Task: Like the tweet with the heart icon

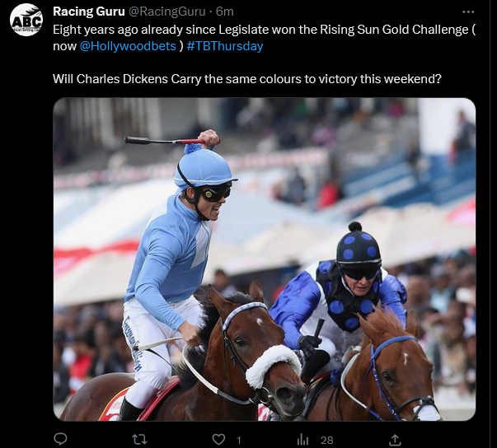Action: point(218,440)
